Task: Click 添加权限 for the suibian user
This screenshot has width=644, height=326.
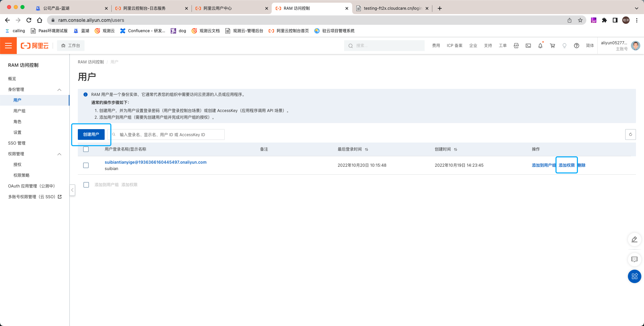Action: (x=567, y=165)
